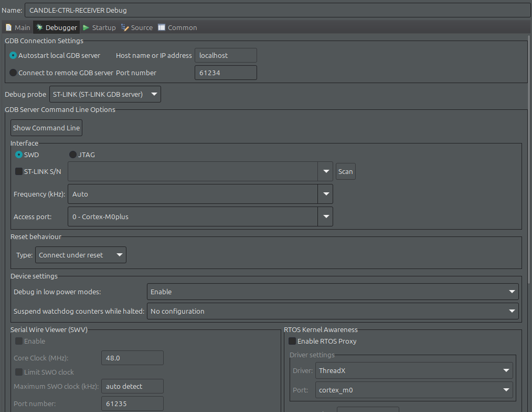
Task: Click the Startup tab green play icon
Action: (86, 28)
